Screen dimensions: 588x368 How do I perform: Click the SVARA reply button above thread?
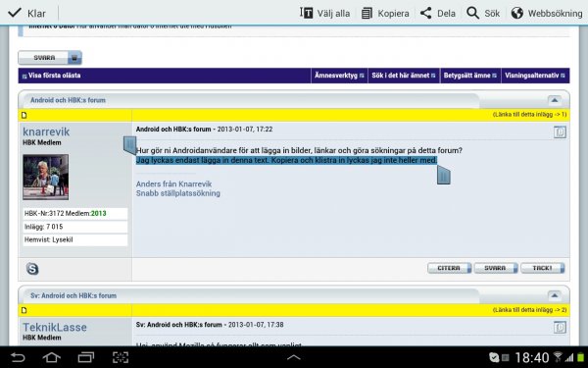click(x=50, y=58)
